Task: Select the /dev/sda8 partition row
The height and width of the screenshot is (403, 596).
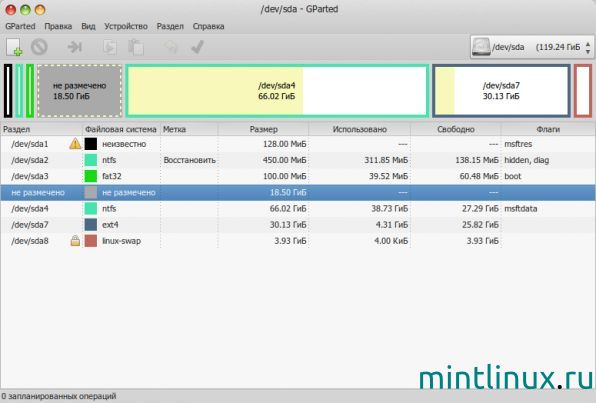Action: click(298, 241)
